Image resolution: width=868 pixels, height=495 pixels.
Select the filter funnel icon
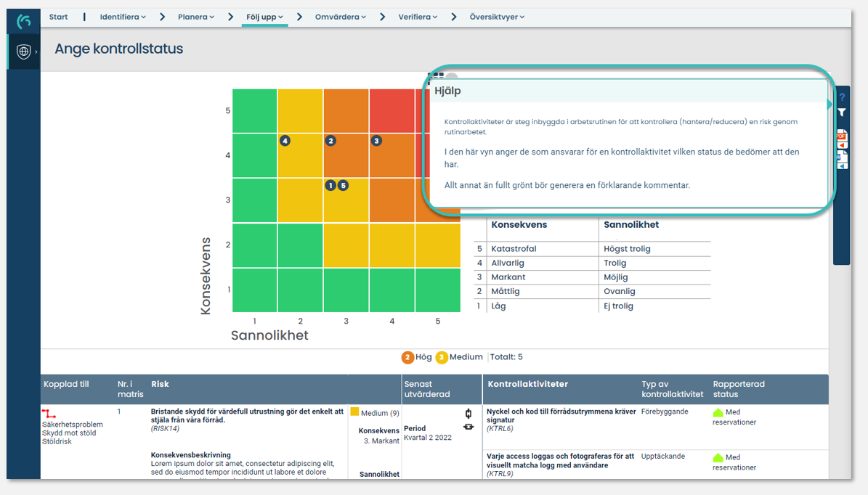pos(842,112)
